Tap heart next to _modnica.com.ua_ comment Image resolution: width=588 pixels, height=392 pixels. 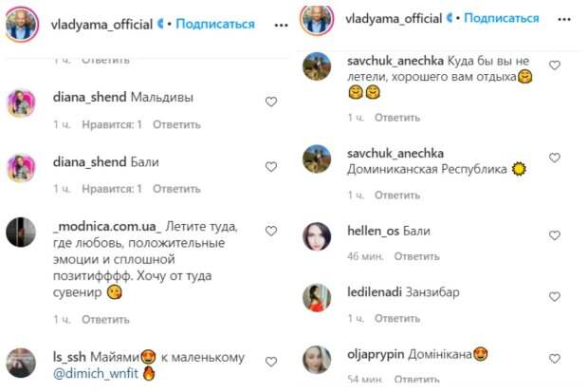271,231
